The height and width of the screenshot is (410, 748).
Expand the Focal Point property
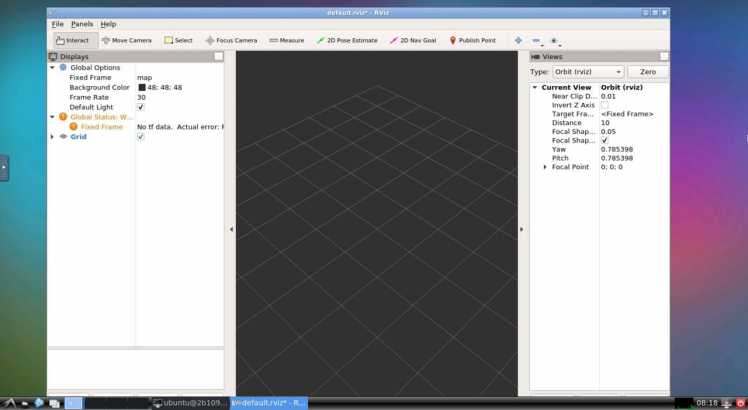point(545,167)
